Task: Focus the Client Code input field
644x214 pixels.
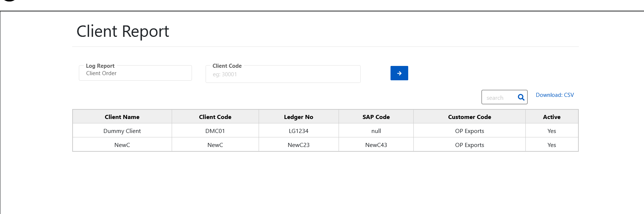Action: [x=283, y=74]
